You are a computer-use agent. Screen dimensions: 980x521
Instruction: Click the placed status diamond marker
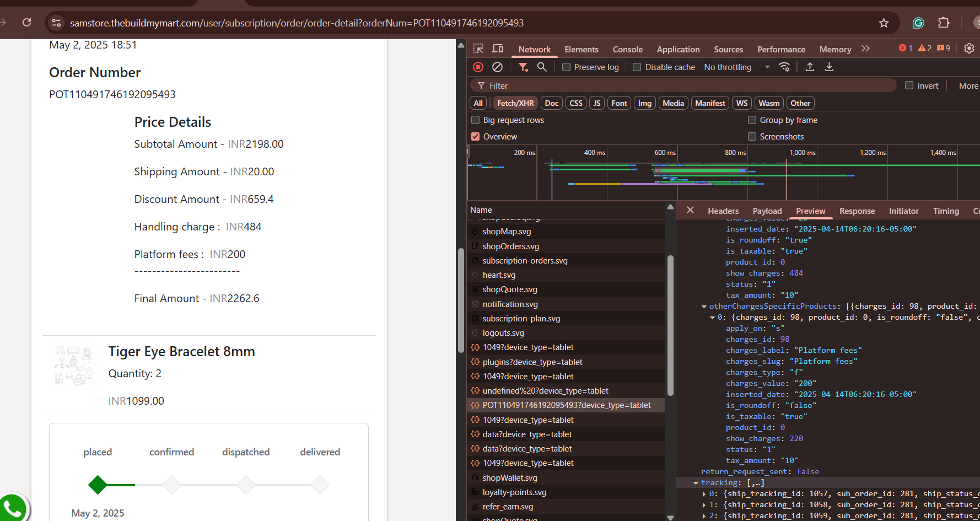(x=98, y=485)
